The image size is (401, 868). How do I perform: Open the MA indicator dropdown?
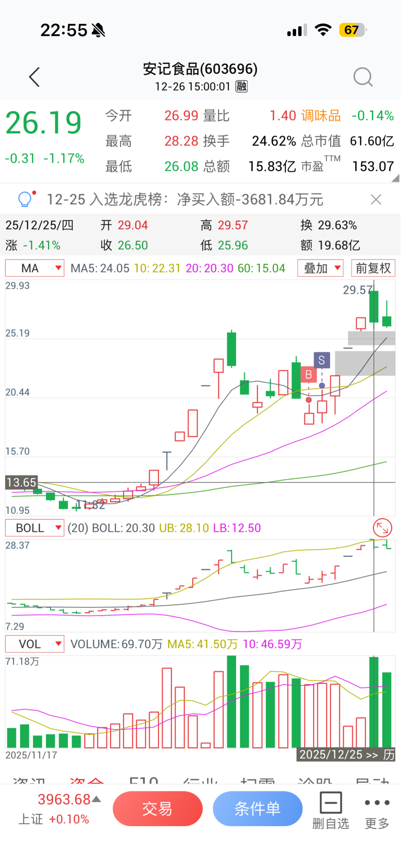[x=35, y=268]
